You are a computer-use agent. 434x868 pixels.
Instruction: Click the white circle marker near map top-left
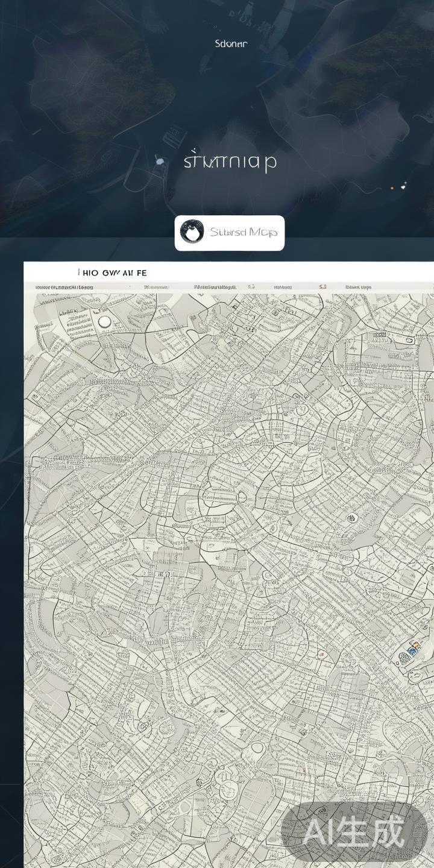[x=105, y=322]
